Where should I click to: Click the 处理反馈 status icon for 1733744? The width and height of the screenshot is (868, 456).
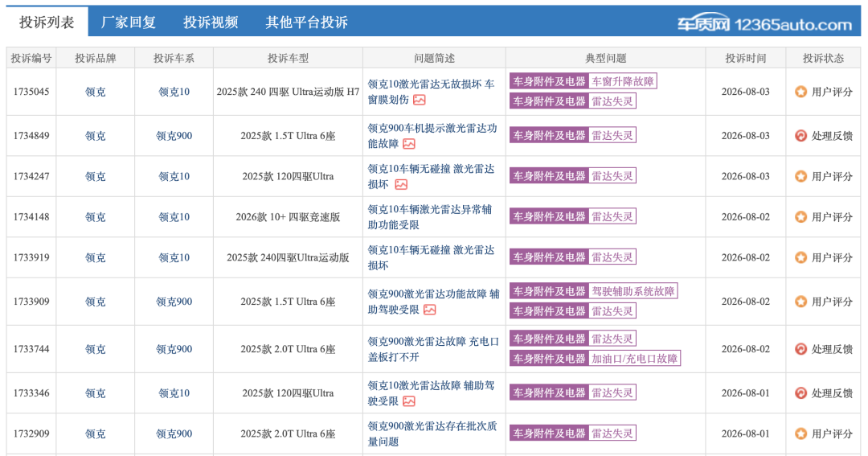tap(800, 349)
